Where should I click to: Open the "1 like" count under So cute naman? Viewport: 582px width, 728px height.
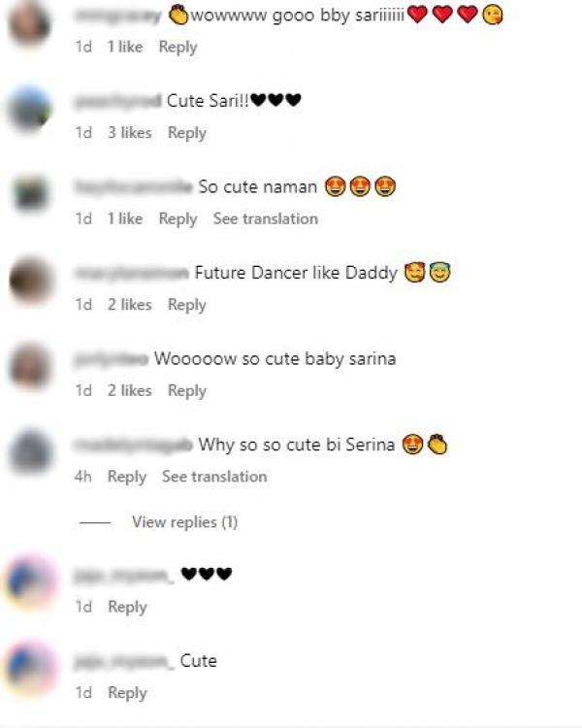(x=125, y=218)
